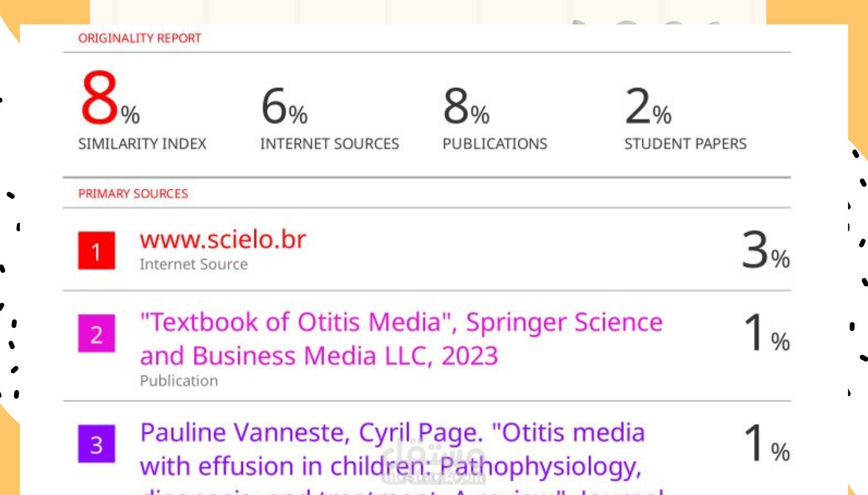Click the magenta source badge numbered 2
The height and width of the screenshot is (495, 868).
tap(97, 334)
